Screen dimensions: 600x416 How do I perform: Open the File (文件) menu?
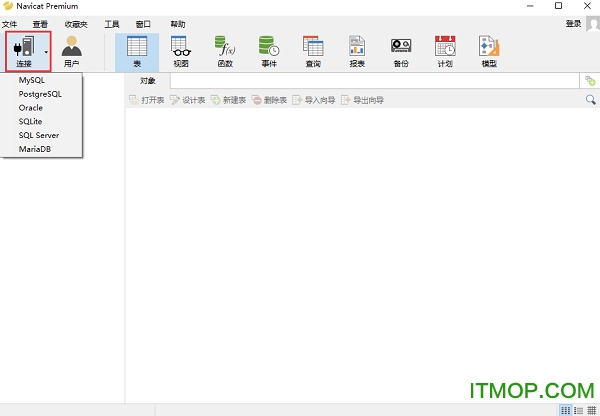tap(10, 23)
